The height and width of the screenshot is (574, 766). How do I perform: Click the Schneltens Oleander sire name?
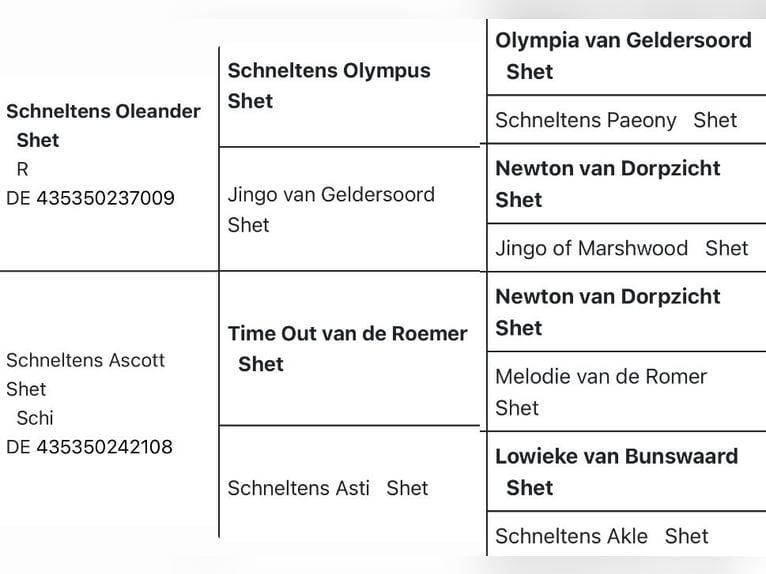(103, 111)
